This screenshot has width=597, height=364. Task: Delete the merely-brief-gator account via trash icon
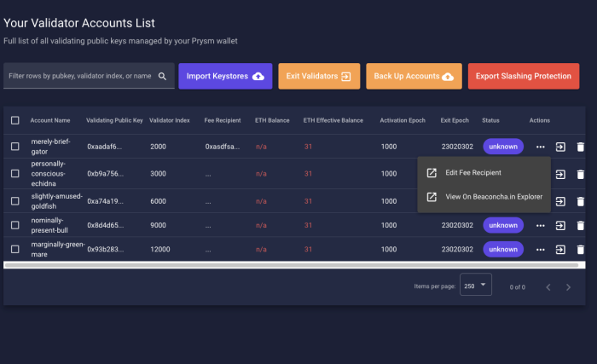(581, 147)
